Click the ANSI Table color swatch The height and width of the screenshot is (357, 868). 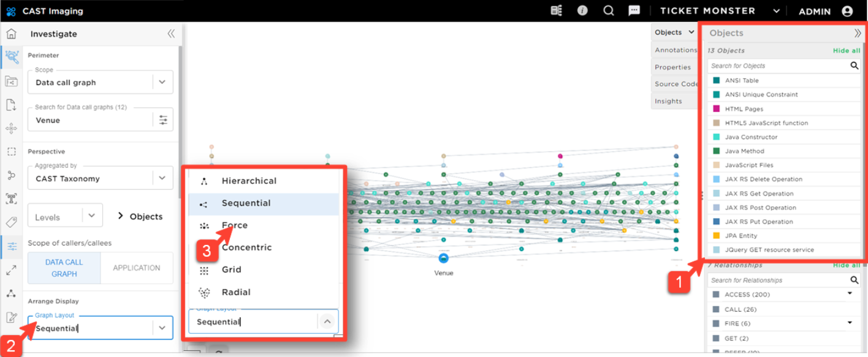tap(715, 80)
